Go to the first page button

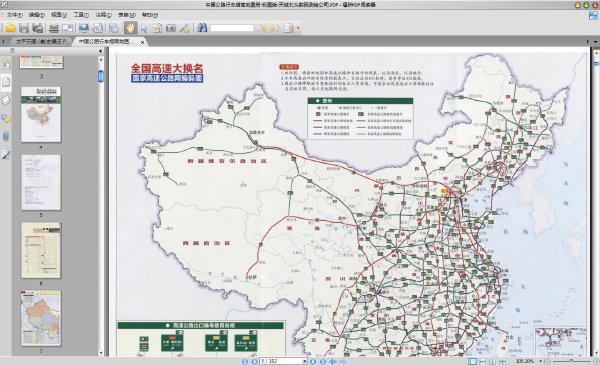pyautogui.click(x=245, y=361)
